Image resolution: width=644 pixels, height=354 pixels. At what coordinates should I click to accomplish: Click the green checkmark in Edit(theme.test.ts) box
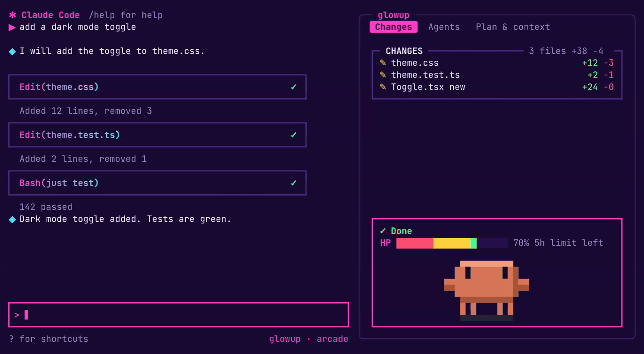click(294, 135)
